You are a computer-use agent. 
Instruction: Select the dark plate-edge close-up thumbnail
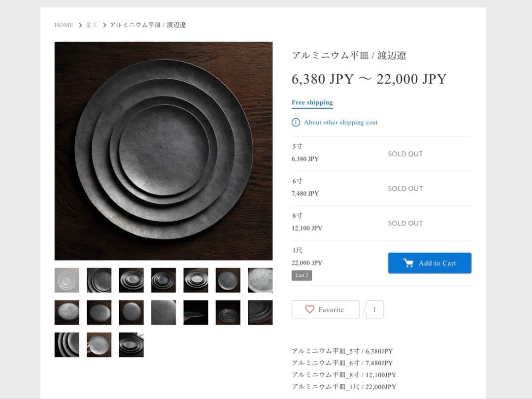pos(195,312)
